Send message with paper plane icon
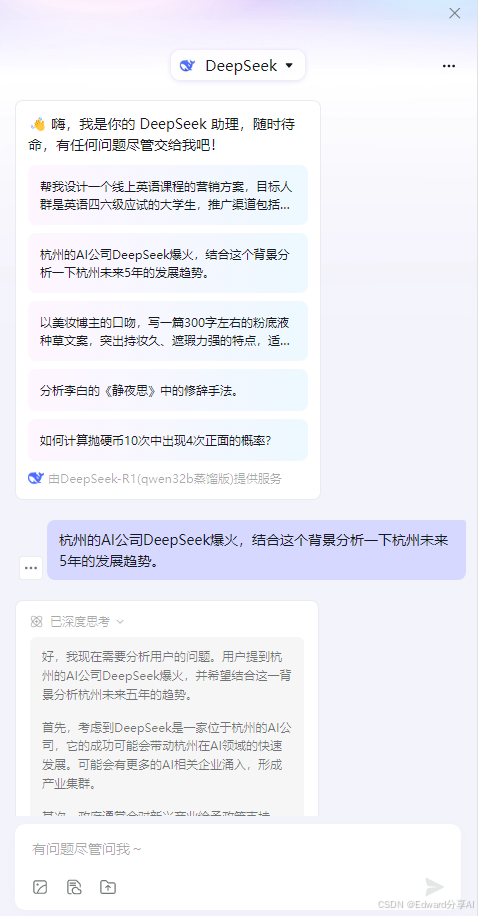 pos(434,887)
